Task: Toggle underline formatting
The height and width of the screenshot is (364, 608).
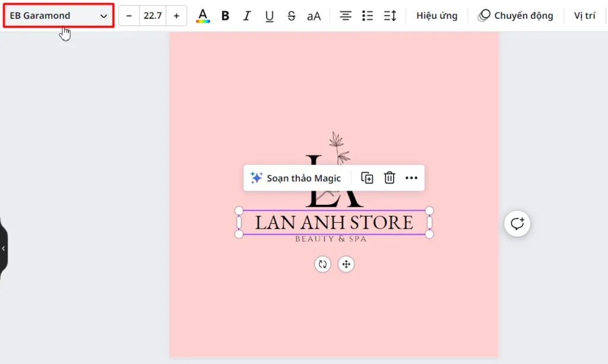Action: click(x=269, y=16)
